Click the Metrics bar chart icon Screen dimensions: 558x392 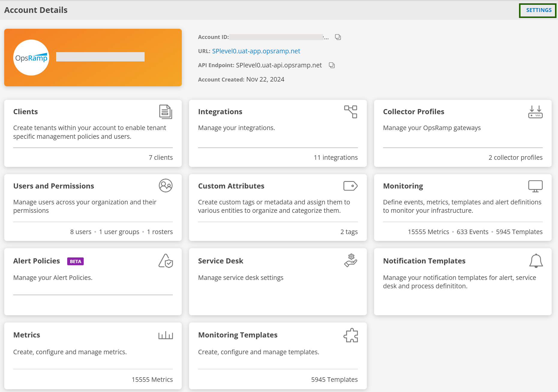(166, 335)
